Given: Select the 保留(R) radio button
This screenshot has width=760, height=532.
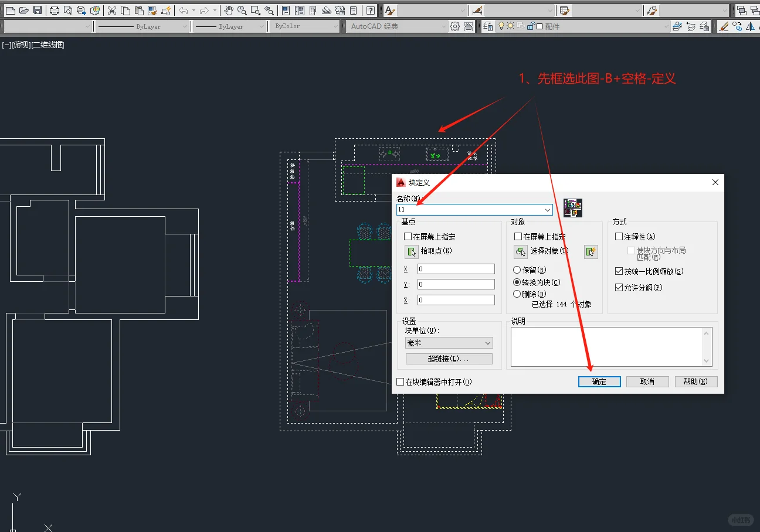Looking at the screenshot, I should (517, 270).
